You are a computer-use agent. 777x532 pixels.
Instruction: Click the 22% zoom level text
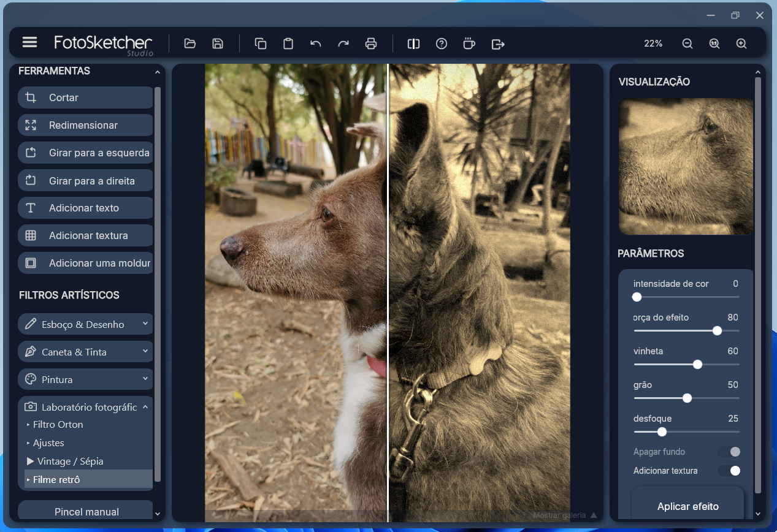click(653, 44)
